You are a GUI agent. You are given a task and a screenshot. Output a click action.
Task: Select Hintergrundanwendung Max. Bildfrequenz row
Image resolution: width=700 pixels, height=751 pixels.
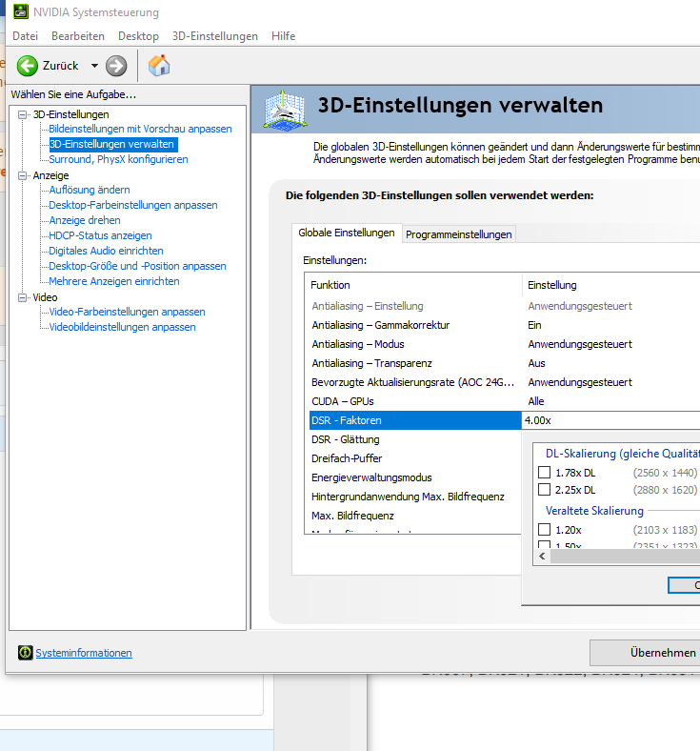tap(413, 497)
